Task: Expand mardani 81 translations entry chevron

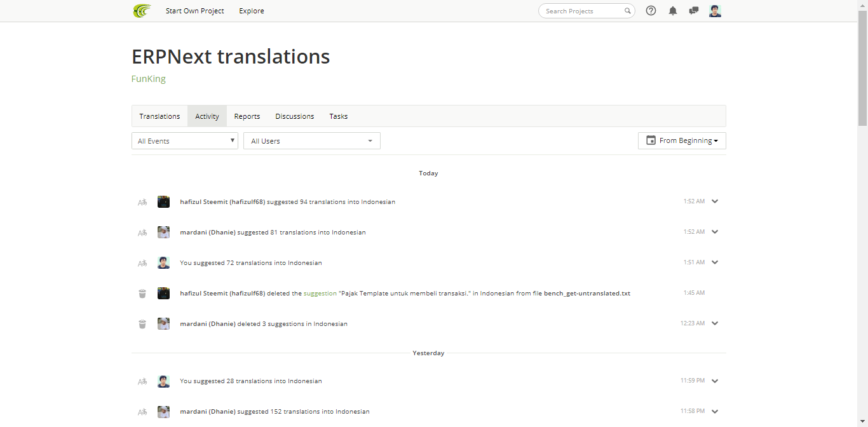Action: pyautogui.click(x=715, y=232)
